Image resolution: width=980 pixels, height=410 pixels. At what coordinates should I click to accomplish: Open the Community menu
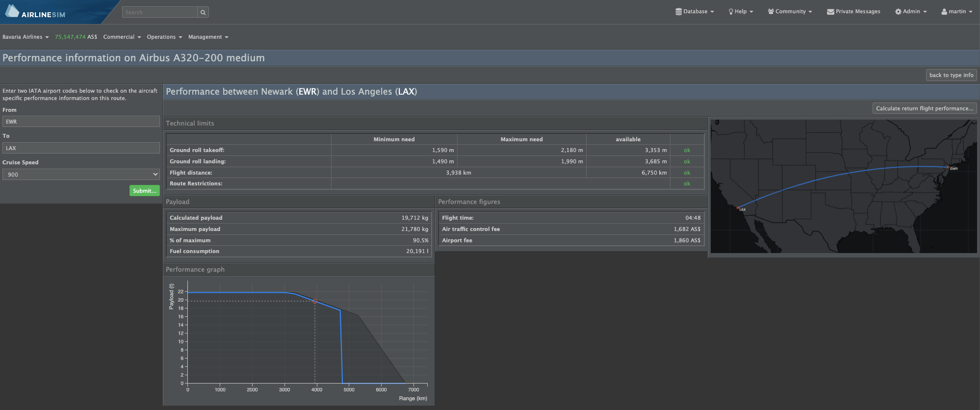coord(790,11)
